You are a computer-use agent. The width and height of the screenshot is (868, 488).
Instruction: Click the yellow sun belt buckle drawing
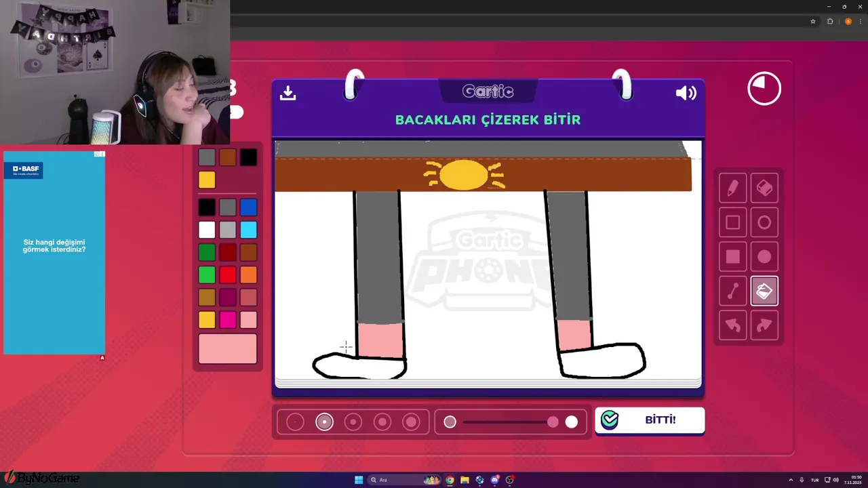point(465,175)
